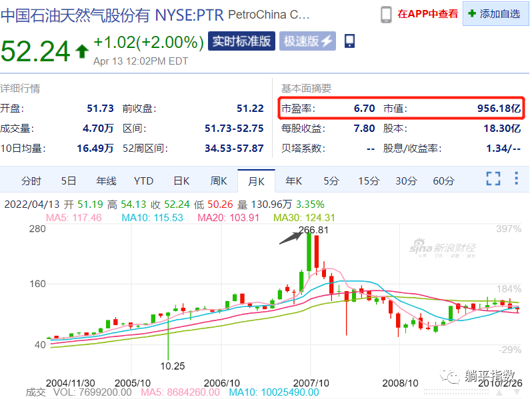Click the 添加自选 button

click(x=496, y=14)
